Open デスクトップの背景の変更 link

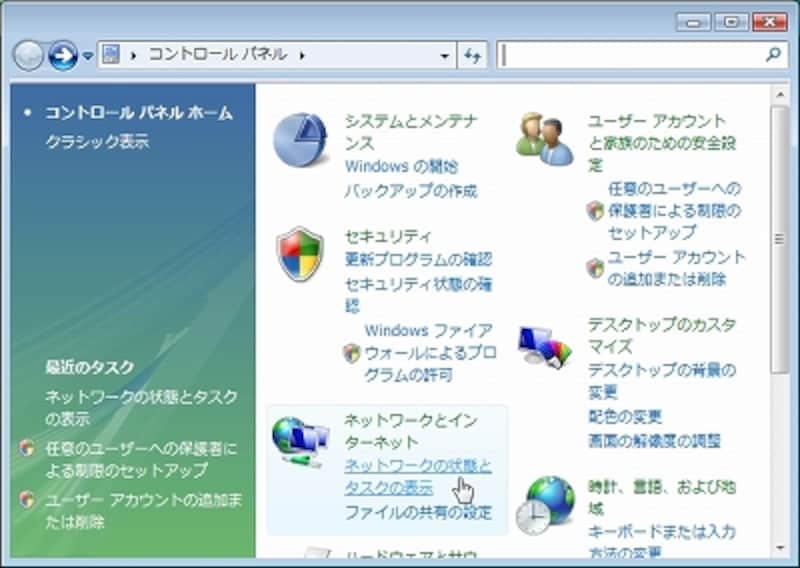[x=662, y=381]
